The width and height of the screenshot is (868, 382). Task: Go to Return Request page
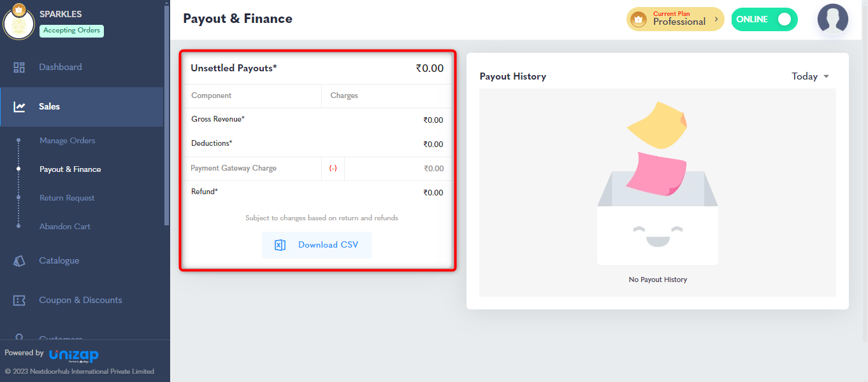tap(67, 198)
